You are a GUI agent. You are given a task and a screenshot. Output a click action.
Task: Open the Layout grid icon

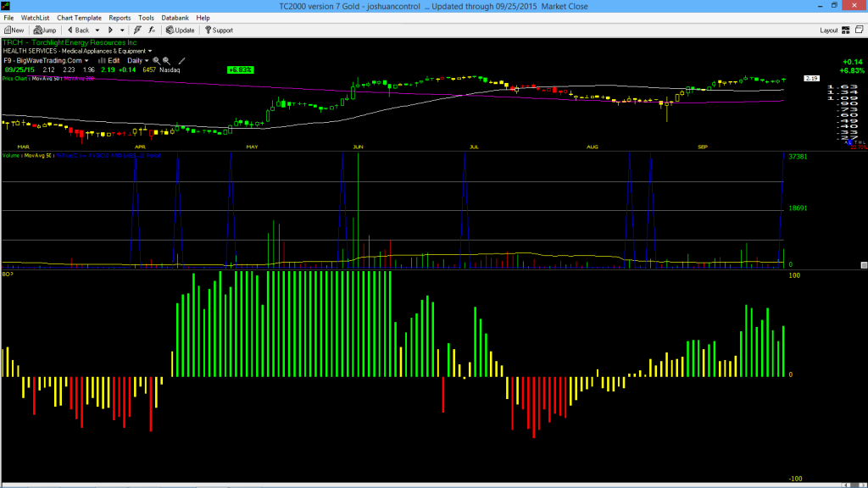pyautogui.click(x=845, y=30)
